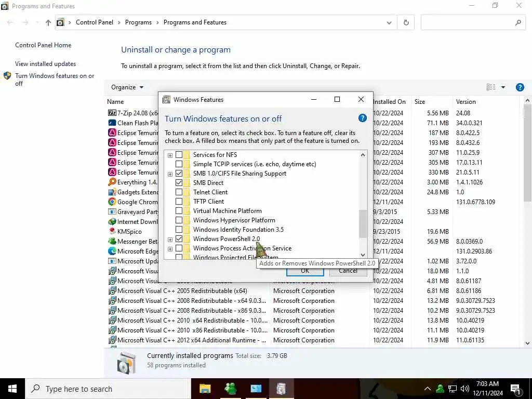Viewport: 532px width, 399px height.
Task: Click the Control Panel search box
Action: tap(473, 22)
